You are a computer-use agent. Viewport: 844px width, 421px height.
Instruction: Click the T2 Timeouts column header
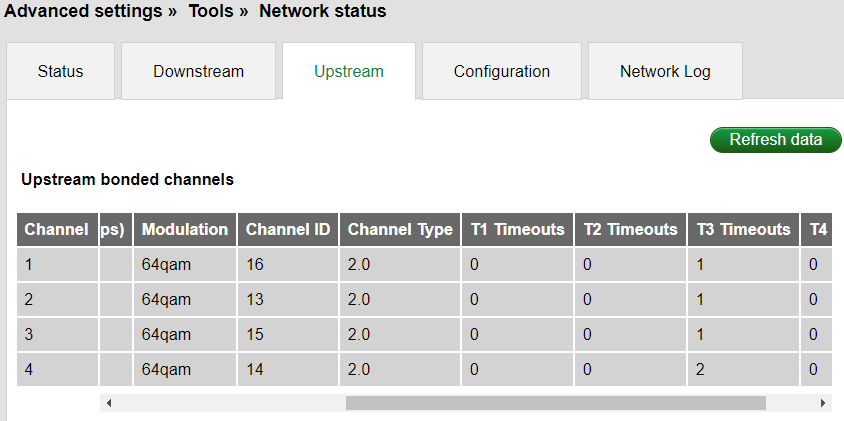click(x=630, y=229)
